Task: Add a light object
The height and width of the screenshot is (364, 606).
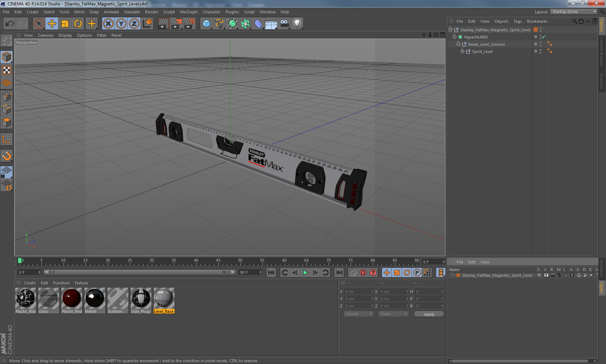Action: click(297, 24)
